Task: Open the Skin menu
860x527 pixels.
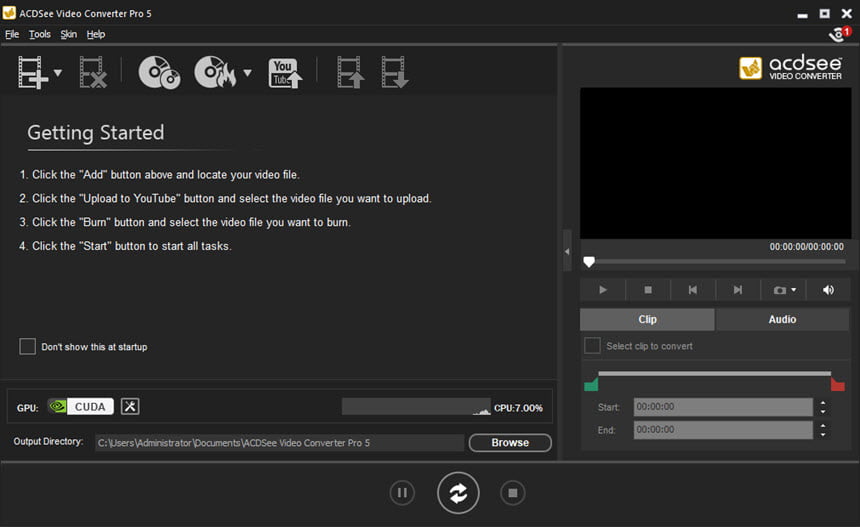Action: pos(69,34)
